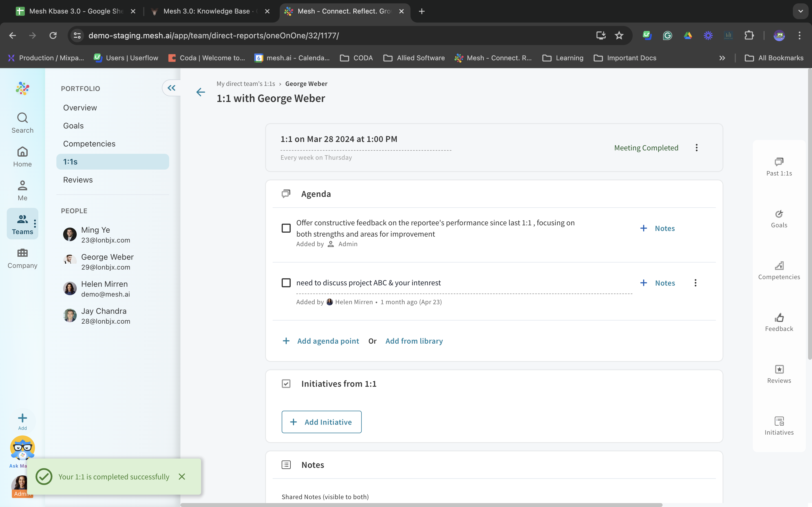The height and width of the screenshot is (507, 812).
Task: Open Past 1:1s side panel icon
Action: tap(779, 162)
